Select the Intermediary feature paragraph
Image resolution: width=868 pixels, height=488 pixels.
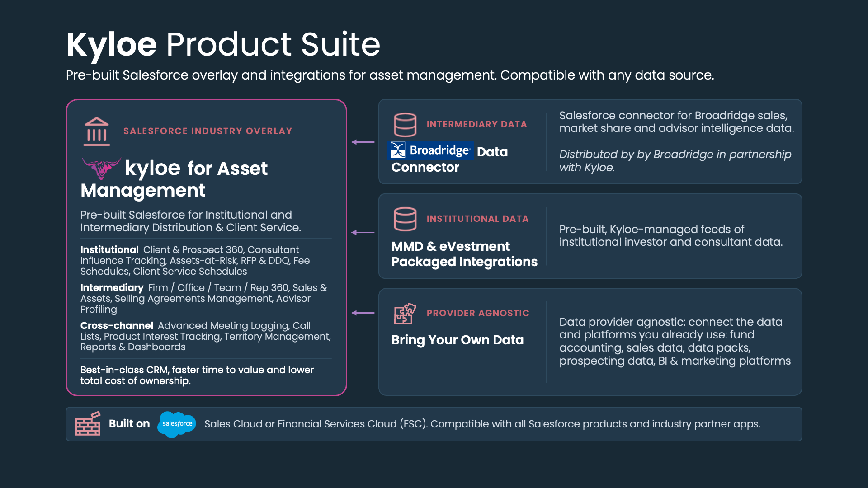click(x=203, y=298)
